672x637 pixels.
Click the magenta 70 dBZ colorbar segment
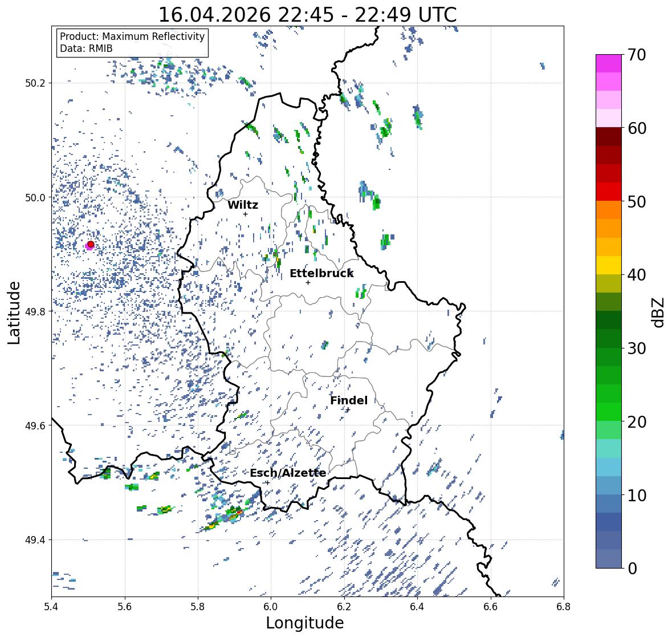[609, 63]
